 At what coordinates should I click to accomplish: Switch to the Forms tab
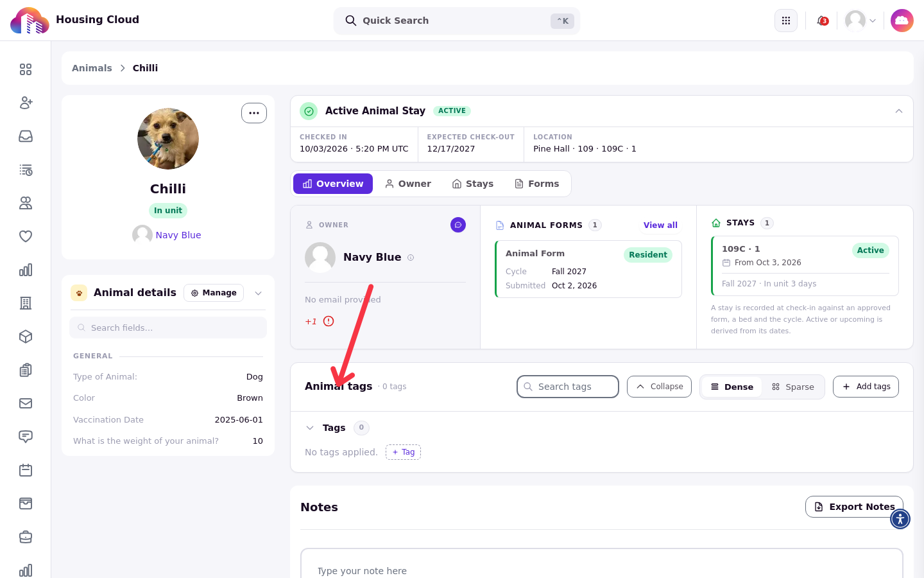click(x=537, y=184)
